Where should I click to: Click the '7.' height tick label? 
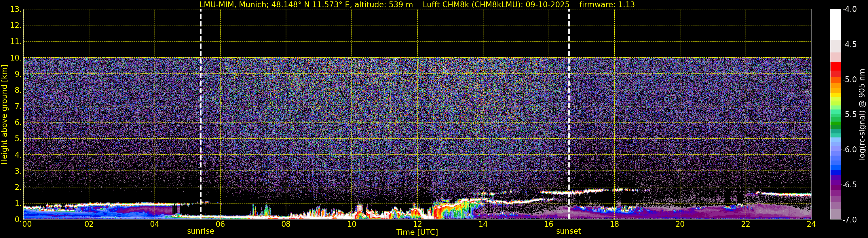tap(18, 107)
